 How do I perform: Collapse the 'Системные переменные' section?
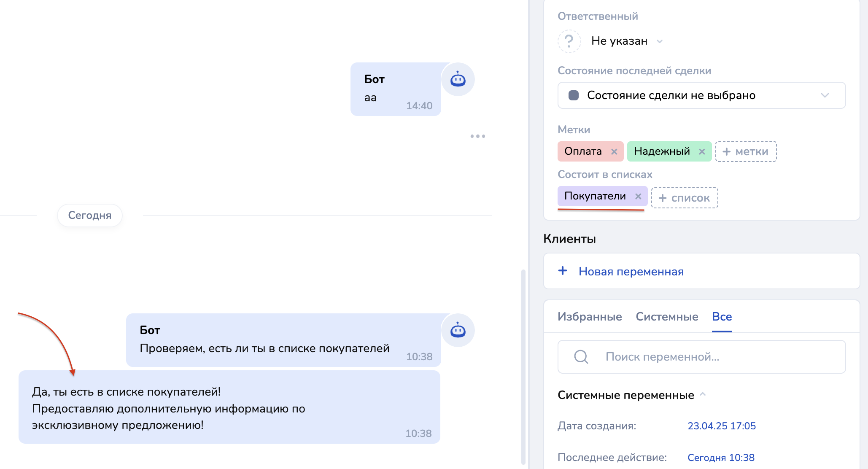(x=703, y=395)
